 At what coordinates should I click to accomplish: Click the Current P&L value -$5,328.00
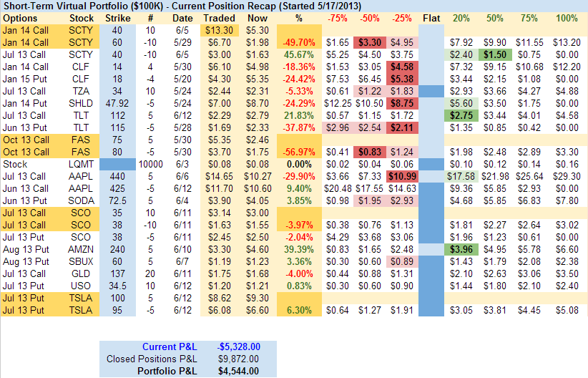pyautogui.click(x=241, y=346)
